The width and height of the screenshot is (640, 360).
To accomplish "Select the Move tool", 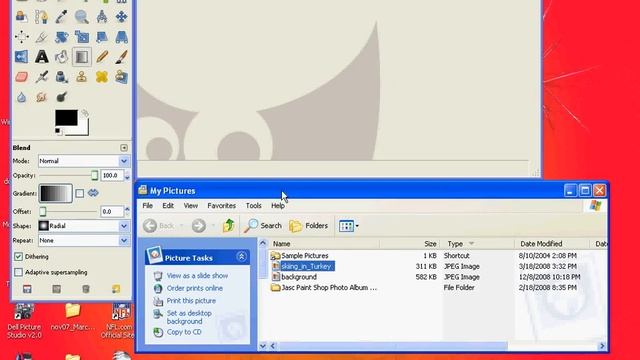I will [x=121, y=17].
